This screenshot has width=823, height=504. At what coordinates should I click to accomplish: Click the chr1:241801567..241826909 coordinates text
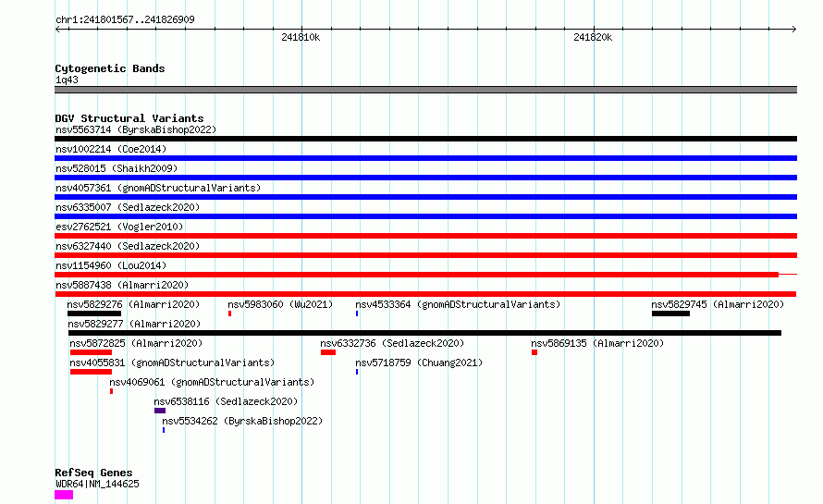pos(125,19)
